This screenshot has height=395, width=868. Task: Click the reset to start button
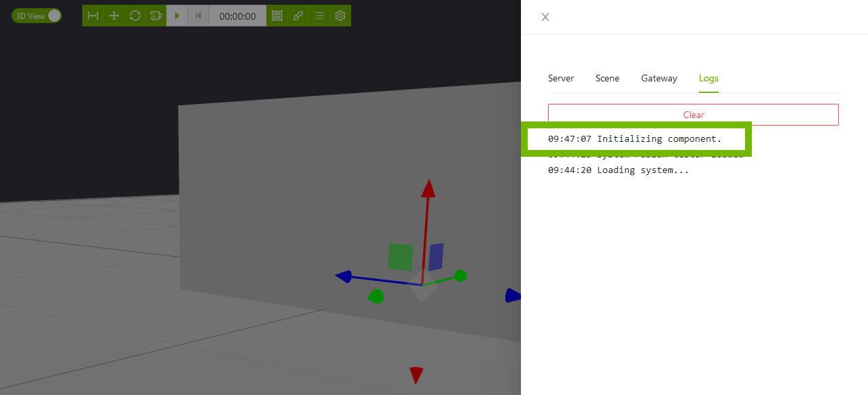click(198, 16)
